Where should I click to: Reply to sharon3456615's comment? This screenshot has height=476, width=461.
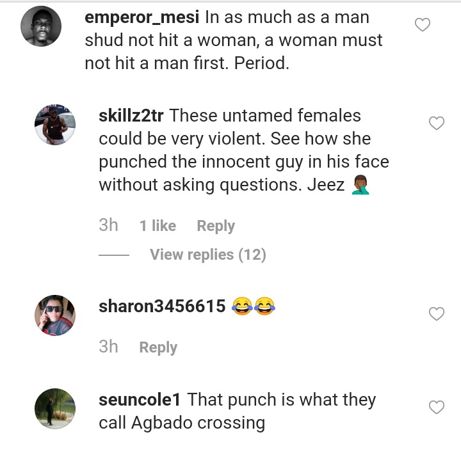(158, 347)
